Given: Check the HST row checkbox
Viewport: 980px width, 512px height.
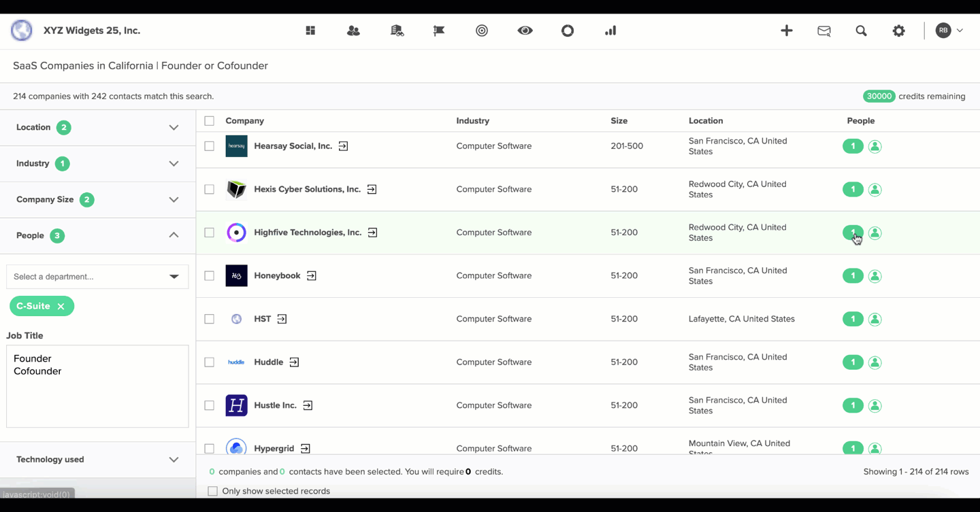Looking at the screenshot, I should tap(210, 319).
